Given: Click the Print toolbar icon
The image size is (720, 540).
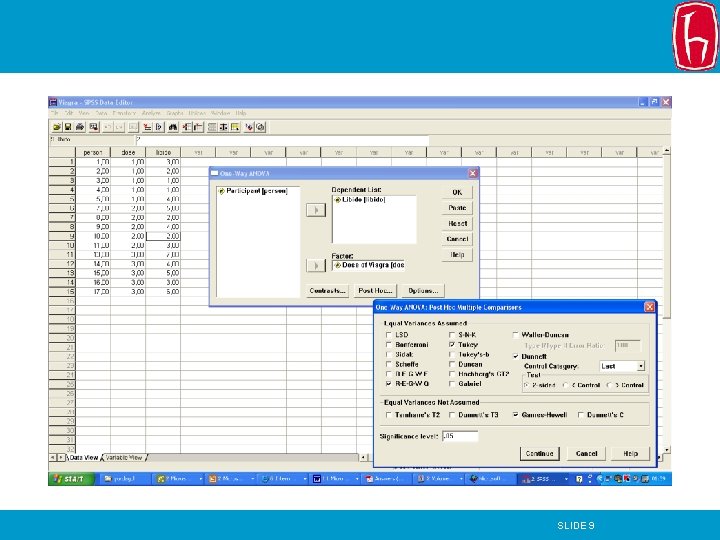Looking at the screenshot, I should tap(80, 127).
